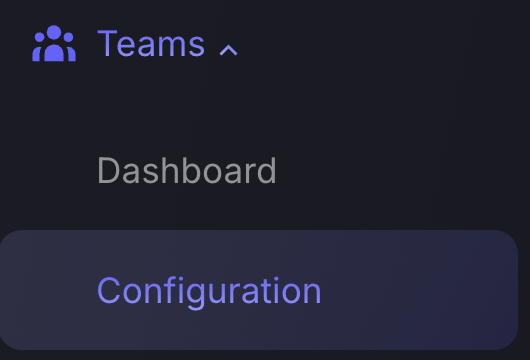Select the gray Dashboard entry

187,171
